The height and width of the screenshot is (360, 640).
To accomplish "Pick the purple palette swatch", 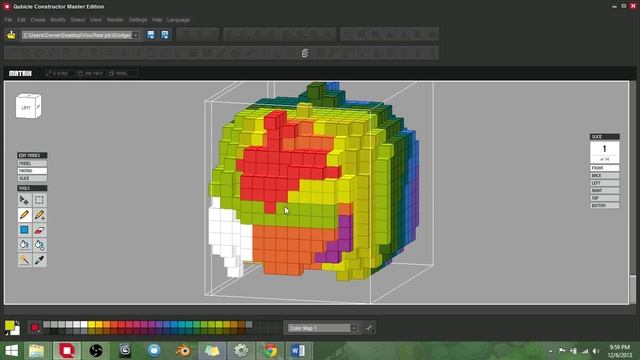I will [151, 324].
